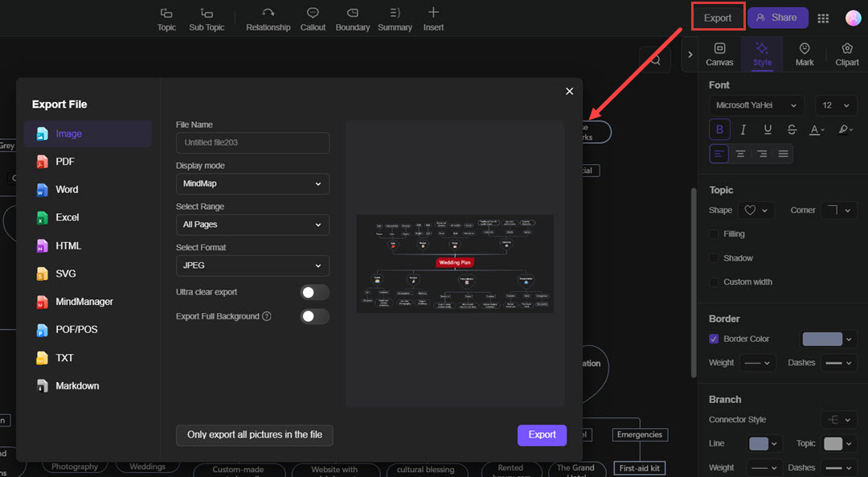
Task: Insert a Callout from the toolbar
Action: click(x=313, y=14)
